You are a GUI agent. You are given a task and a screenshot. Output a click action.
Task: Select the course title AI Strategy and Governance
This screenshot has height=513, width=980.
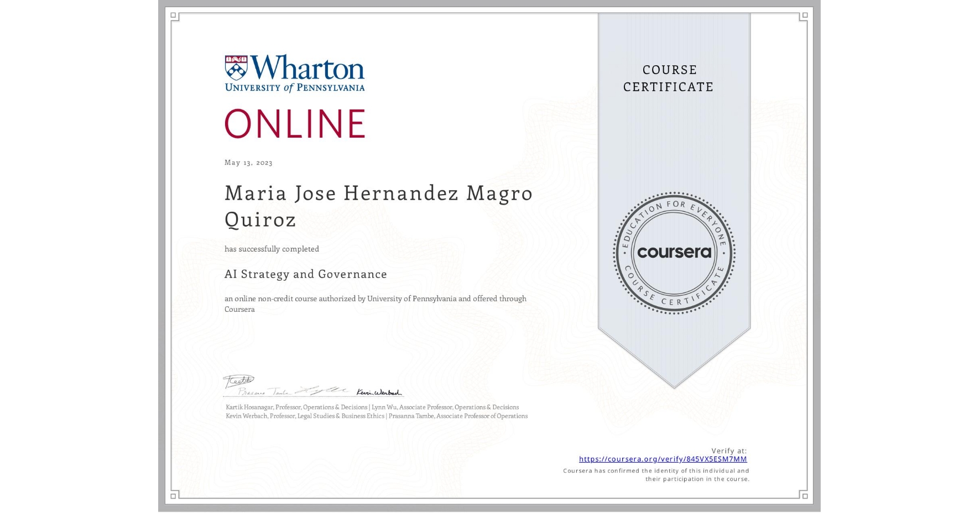point(305,274)
